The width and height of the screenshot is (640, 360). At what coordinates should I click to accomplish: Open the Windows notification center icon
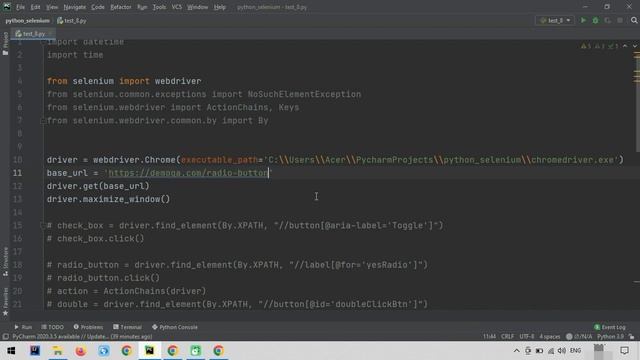tap(624, 351)
